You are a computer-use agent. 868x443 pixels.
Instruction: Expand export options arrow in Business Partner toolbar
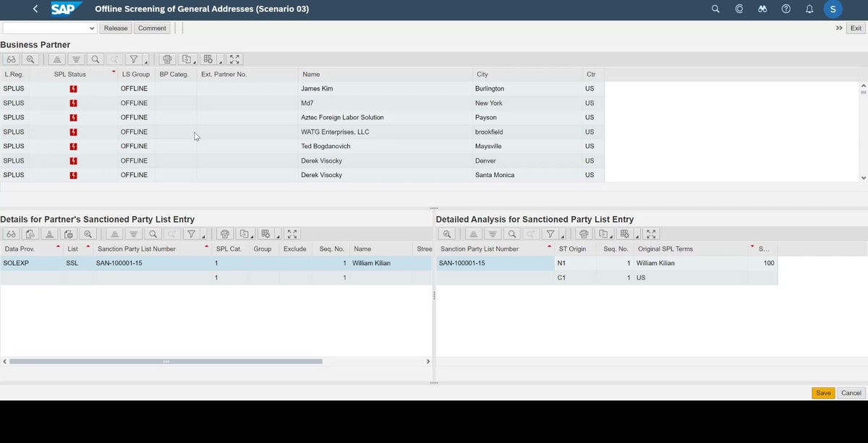pos(195,61)
